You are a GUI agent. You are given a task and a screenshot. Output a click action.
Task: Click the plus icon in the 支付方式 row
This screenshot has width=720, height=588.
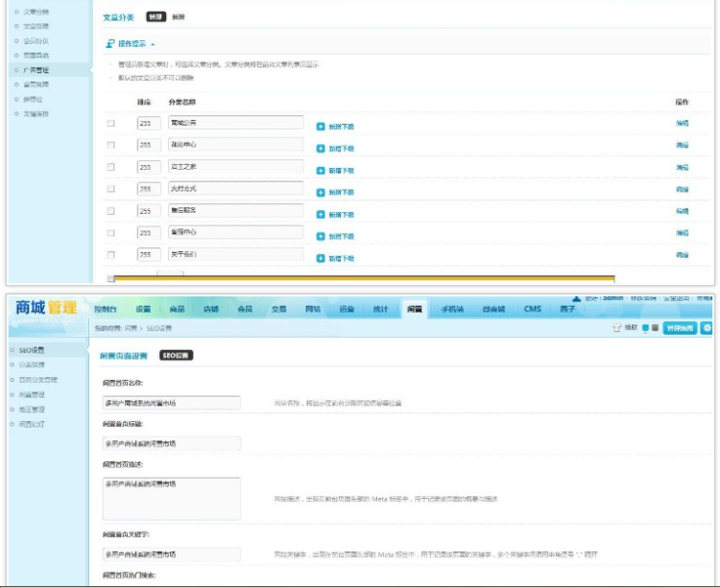(321, 193)
